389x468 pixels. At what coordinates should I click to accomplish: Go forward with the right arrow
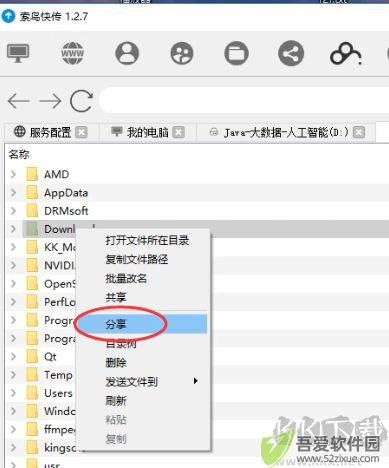(x=50, y=101)
